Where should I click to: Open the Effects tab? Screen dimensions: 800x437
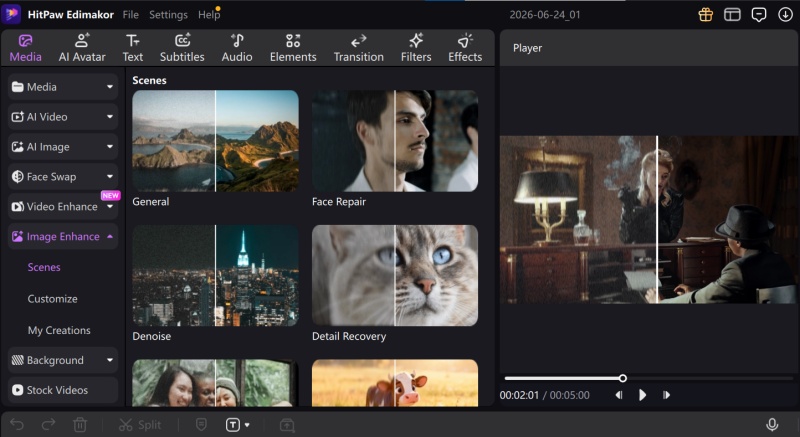click(x=465, y=48)
